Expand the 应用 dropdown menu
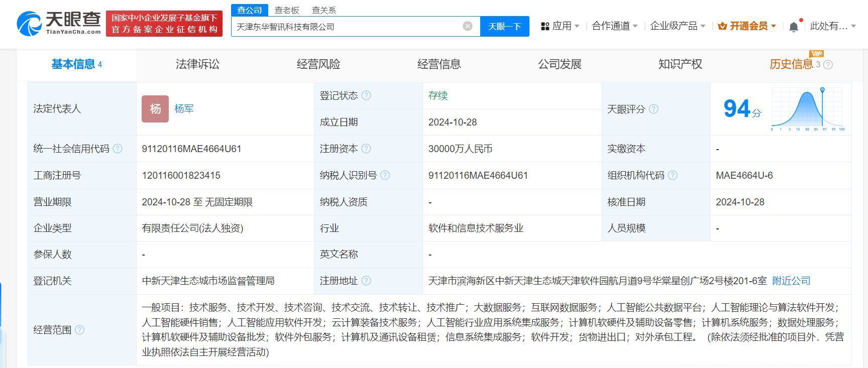The image size is (868, 368). pyautogui.click(x=560, y=26)
